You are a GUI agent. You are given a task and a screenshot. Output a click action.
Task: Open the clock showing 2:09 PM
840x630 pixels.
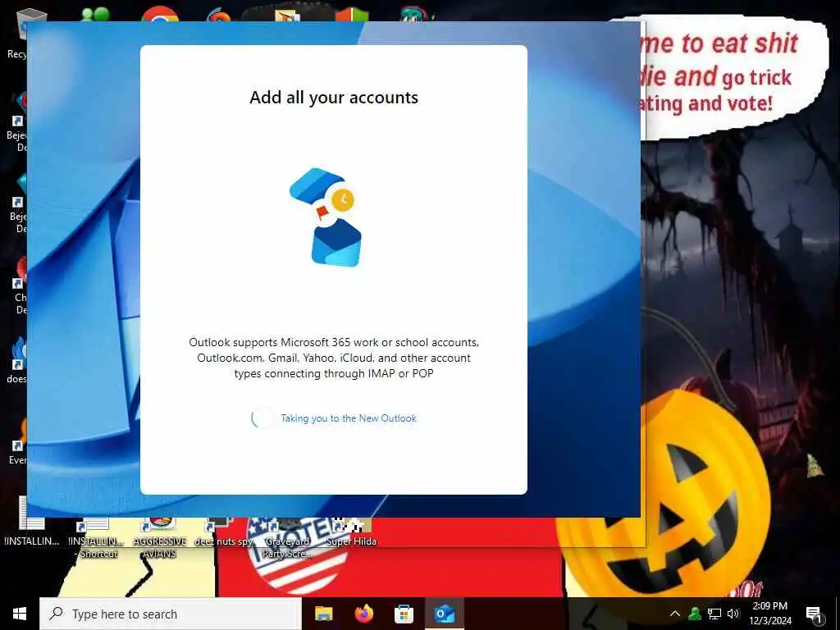769,614
